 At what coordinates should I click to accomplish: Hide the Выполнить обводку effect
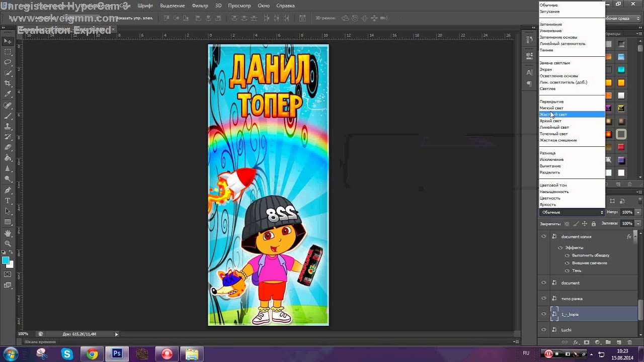click(x=567, y=255)
